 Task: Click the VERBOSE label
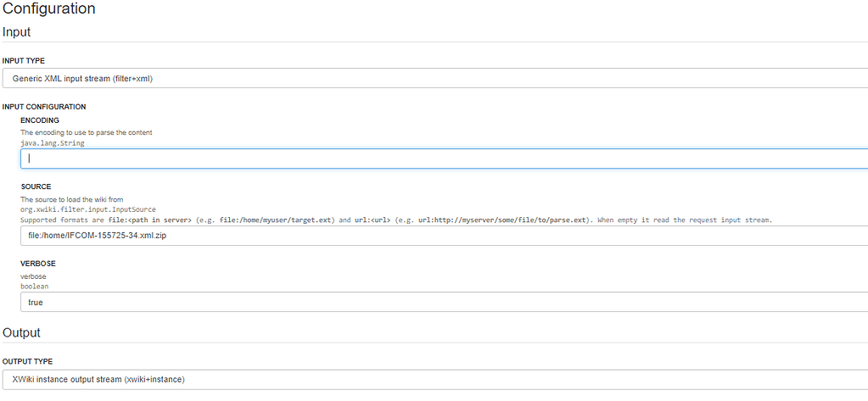pyautogui.click(x=38, y=264)
